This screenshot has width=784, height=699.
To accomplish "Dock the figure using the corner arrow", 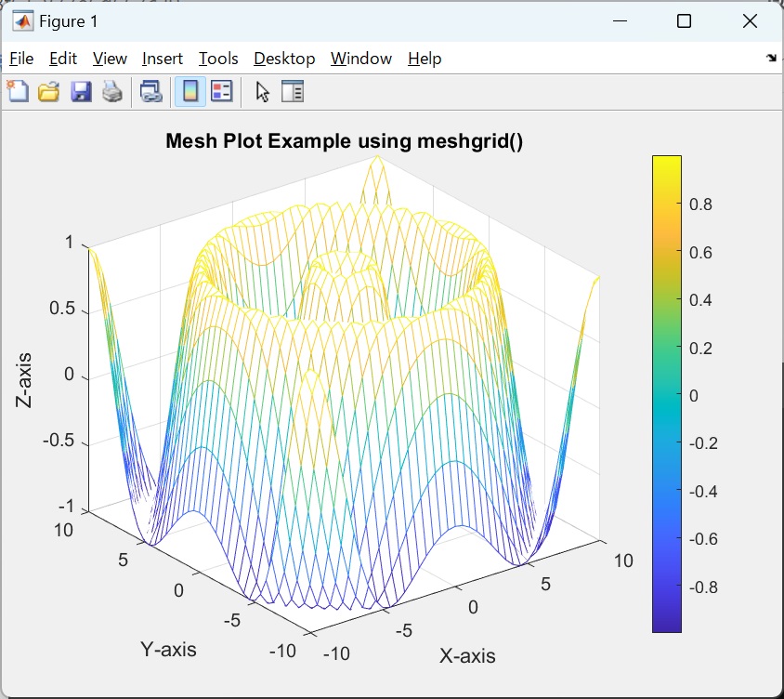I will (x=771, y=59).
